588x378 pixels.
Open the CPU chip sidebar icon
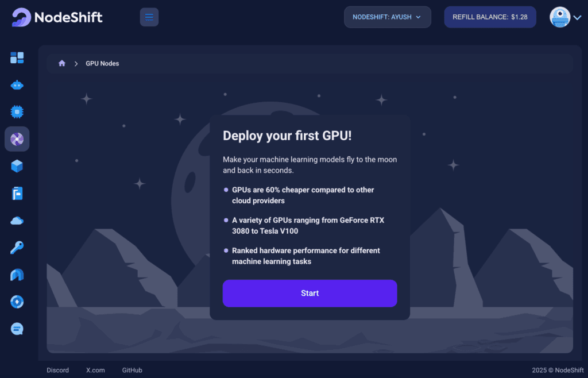pyautogui.click(x=17, y=112)
